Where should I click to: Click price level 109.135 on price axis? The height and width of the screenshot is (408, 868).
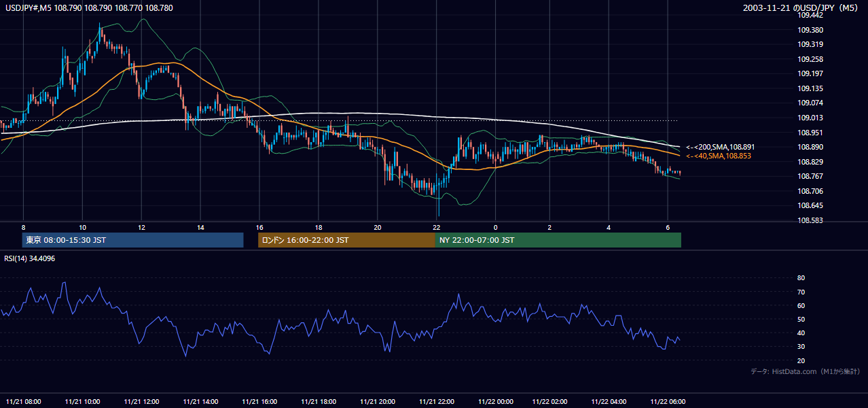pyautogui.click(x=810, y=88)
